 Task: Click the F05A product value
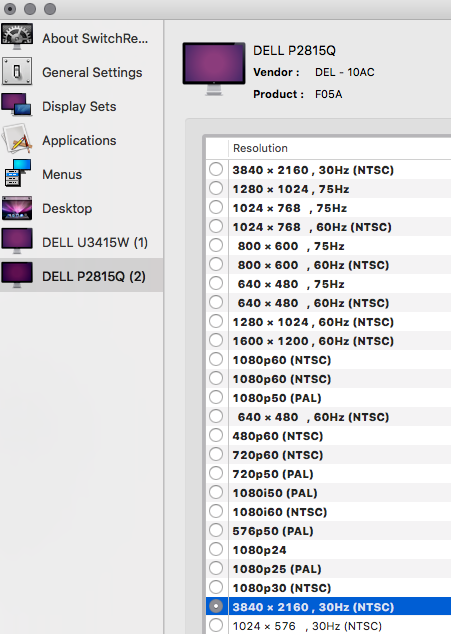328,94
